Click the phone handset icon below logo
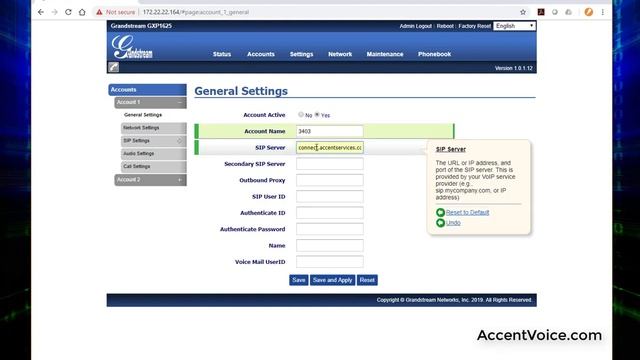The height and width of the screenshot is (360, 640). pos(114,67)
